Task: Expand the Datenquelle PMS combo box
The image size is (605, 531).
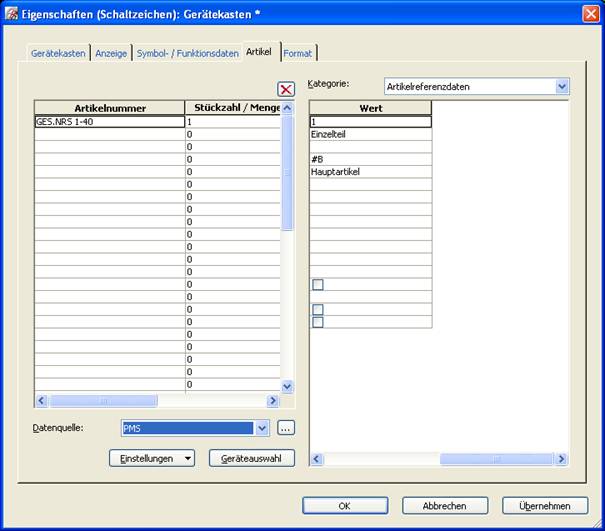Action: [262, 428]
